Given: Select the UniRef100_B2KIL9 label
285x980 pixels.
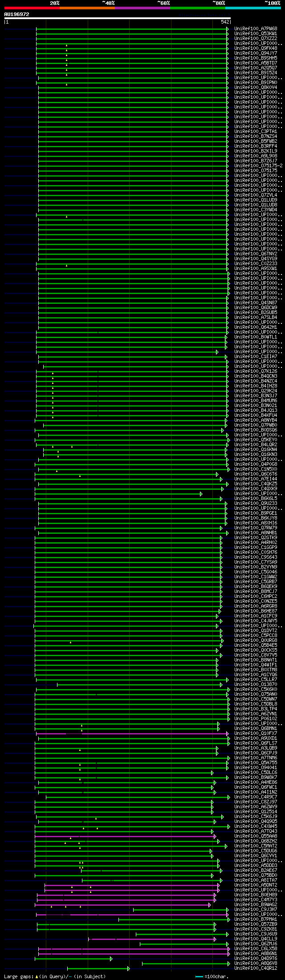Looking at the screenshot, I should point(256,151).
